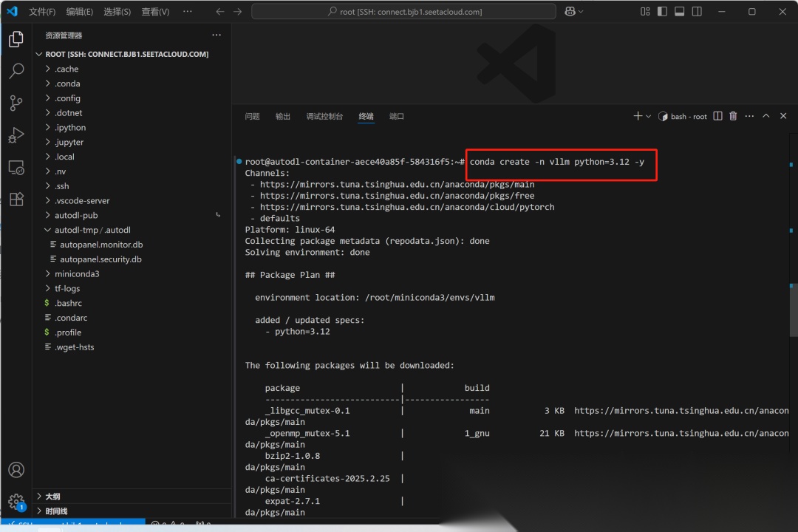Open Explorer views and more actions
798x532 pixels.
coord(216,35)
